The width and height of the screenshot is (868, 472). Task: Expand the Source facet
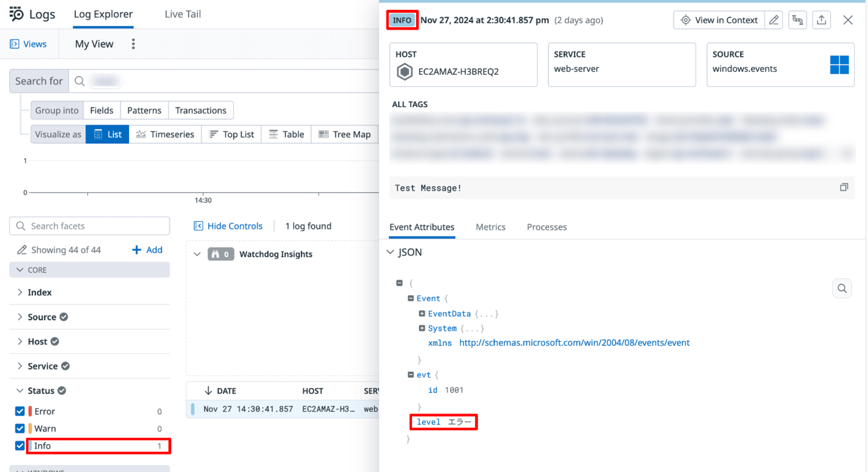(x=20, y=317)
